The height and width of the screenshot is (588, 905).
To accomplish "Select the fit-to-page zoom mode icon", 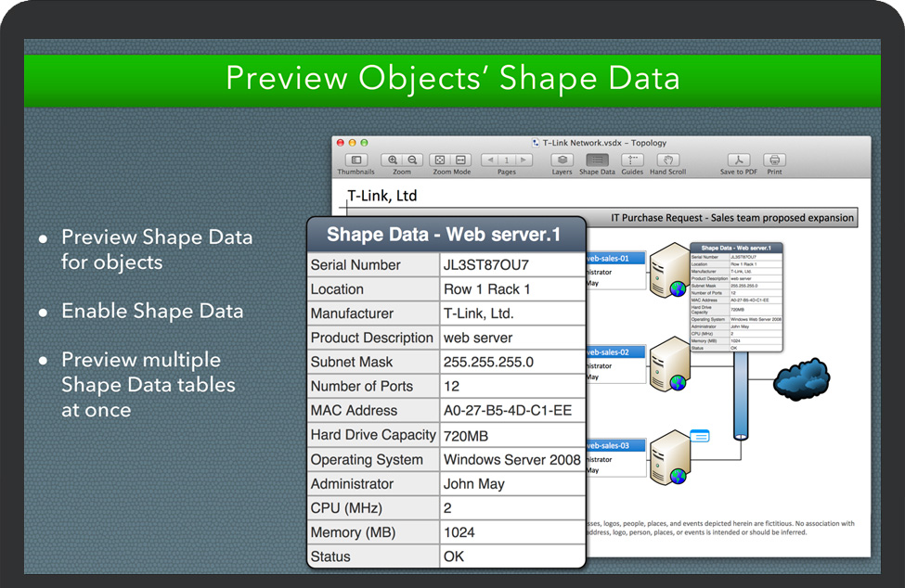I will [440, 160].
